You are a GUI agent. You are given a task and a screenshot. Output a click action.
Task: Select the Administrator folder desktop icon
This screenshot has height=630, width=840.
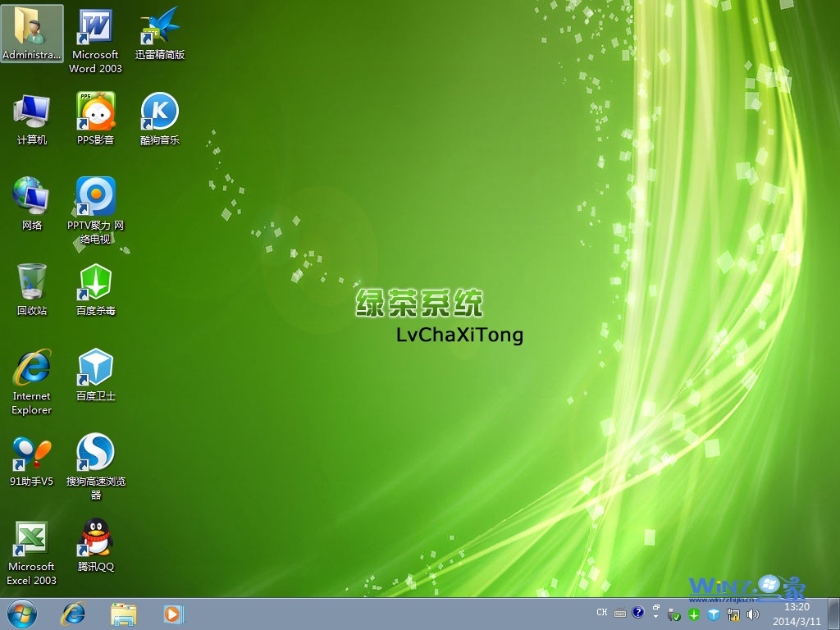click(32, 33)
